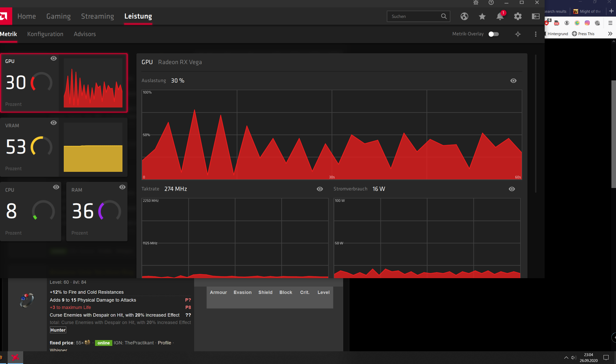Click the seller's Profile link

coord(164,343)
